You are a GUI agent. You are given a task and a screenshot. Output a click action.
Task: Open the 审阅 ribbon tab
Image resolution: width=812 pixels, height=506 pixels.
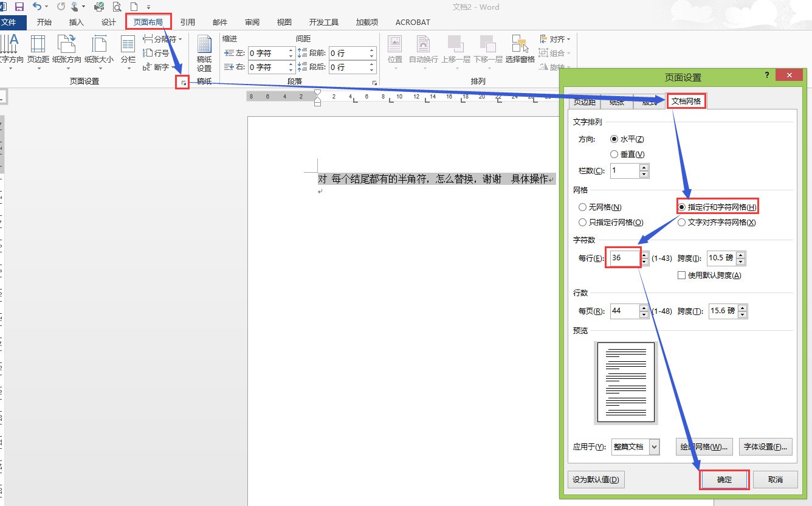(x=252, y=22)
